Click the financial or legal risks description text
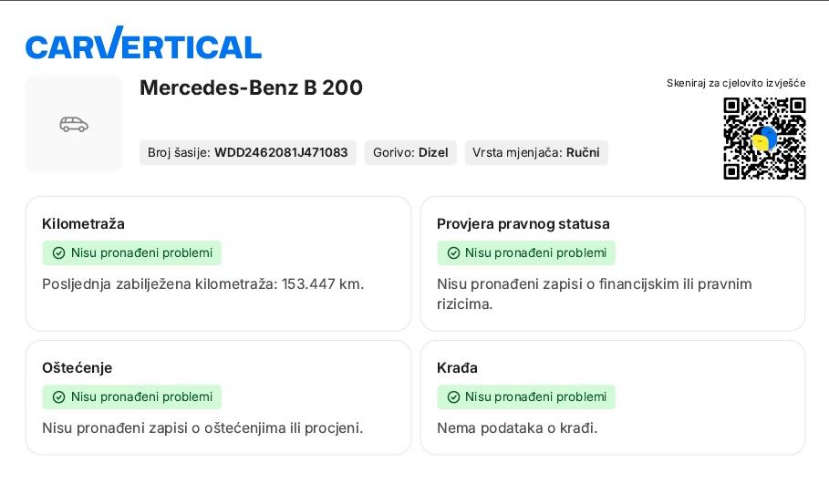 (x=594, y=293)
